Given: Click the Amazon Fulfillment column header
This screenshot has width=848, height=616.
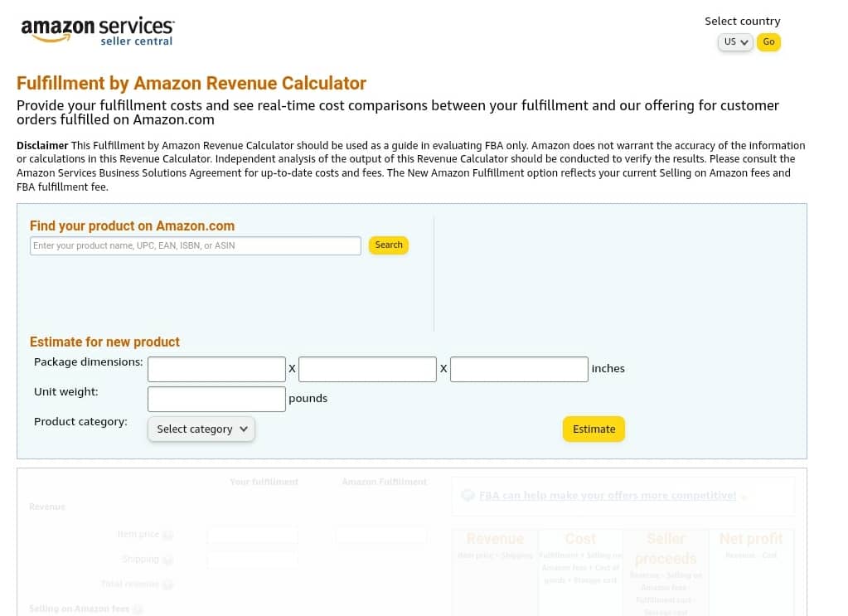Looking at the screenshot, I should [x=384, y=482].
